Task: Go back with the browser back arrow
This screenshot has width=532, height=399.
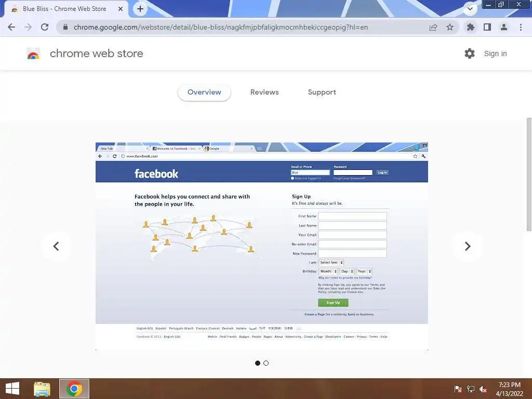Action: (x=11, y=27)
